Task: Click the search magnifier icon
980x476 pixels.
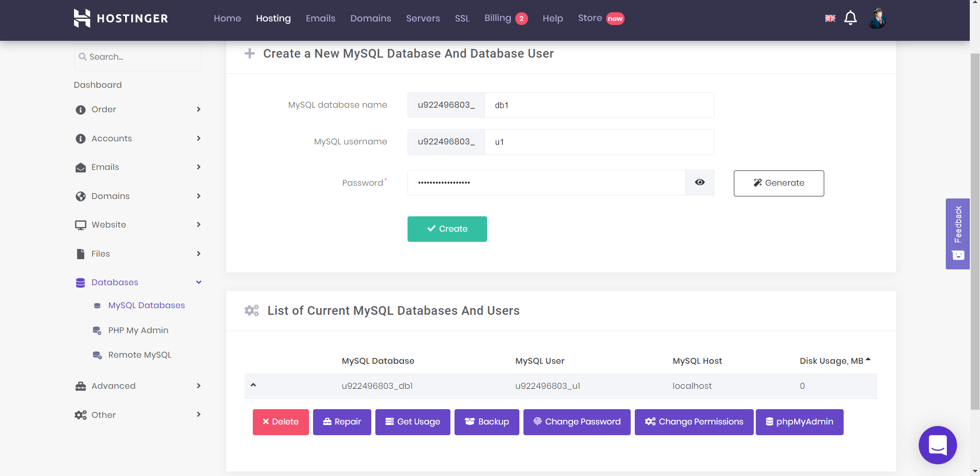Action: coord(82,57)
